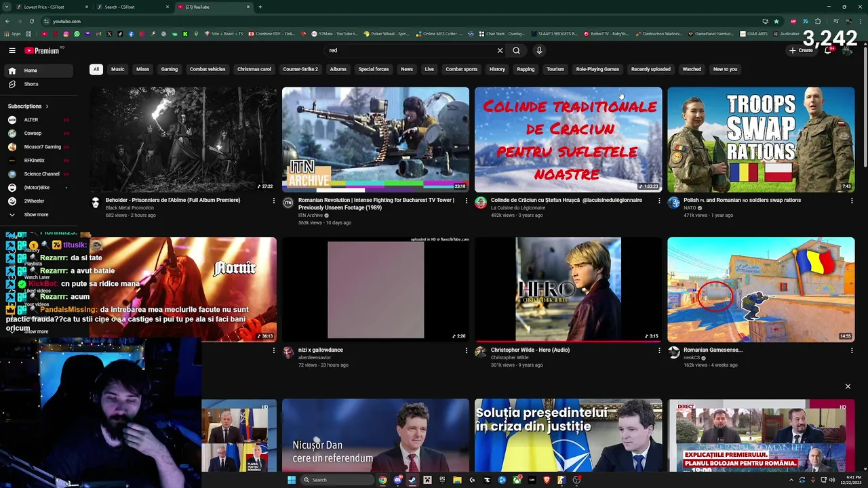Screen dimensions: 868x488
Task: Expand subscriptions with Show more
Action: pyautogui.click(x=37, y=215)
